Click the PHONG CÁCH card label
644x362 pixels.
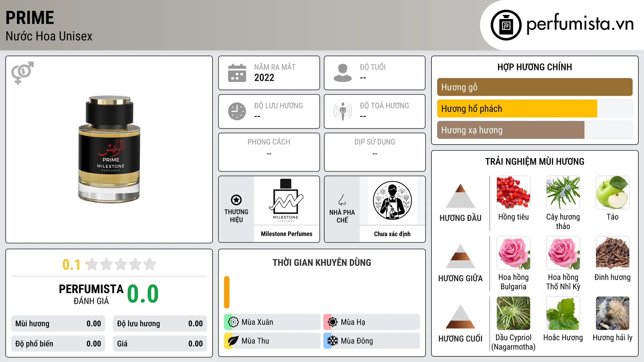point(269,142)
